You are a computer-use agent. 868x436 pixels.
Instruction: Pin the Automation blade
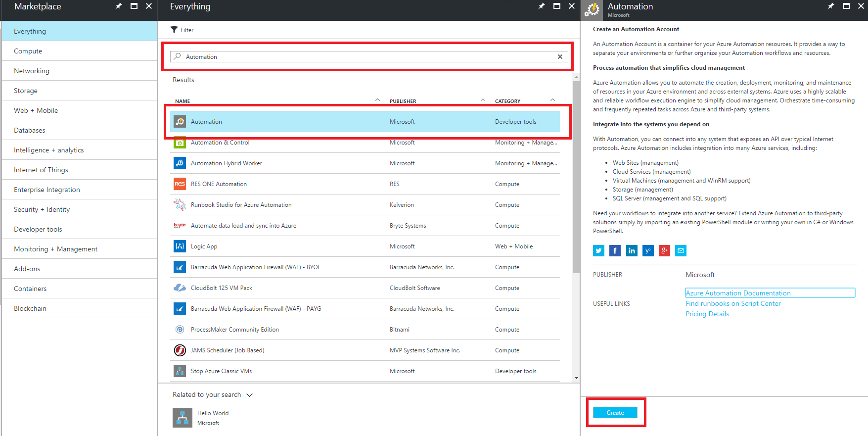point(831,6)
